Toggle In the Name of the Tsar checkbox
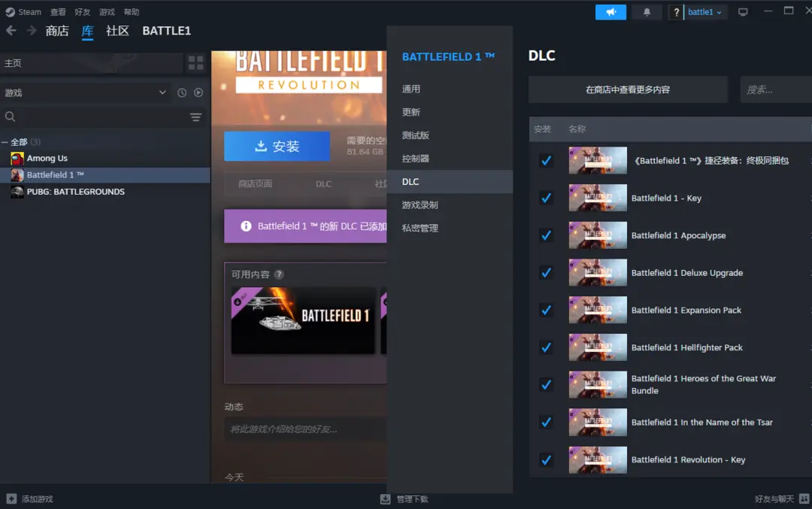This screenshot has height=509, width=812. [546, 422]
